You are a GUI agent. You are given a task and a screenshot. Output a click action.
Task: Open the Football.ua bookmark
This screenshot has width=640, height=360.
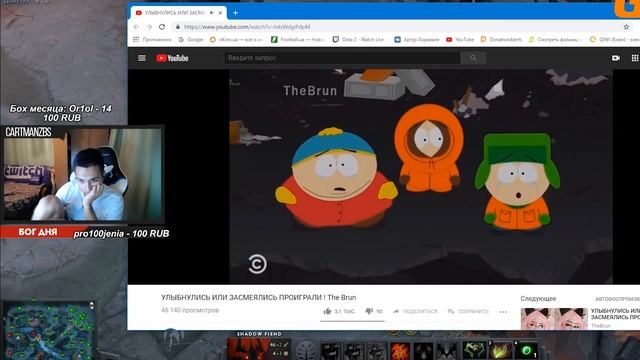pos(298,40)
